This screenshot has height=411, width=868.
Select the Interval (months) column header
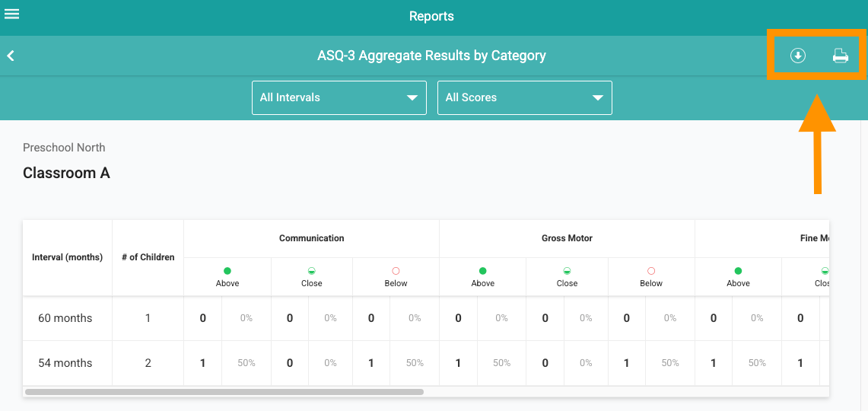(x=68, y=257)
